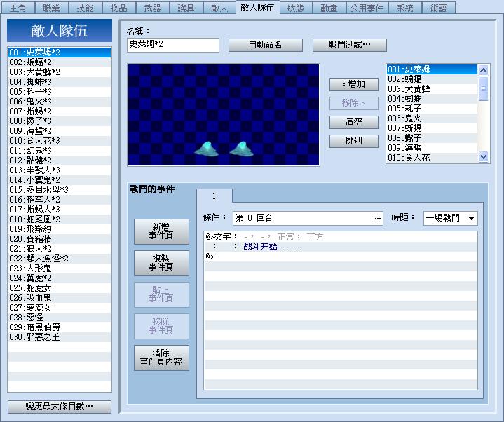Select event page tab 1
The image size is (504, 422).
pos(214,196)
